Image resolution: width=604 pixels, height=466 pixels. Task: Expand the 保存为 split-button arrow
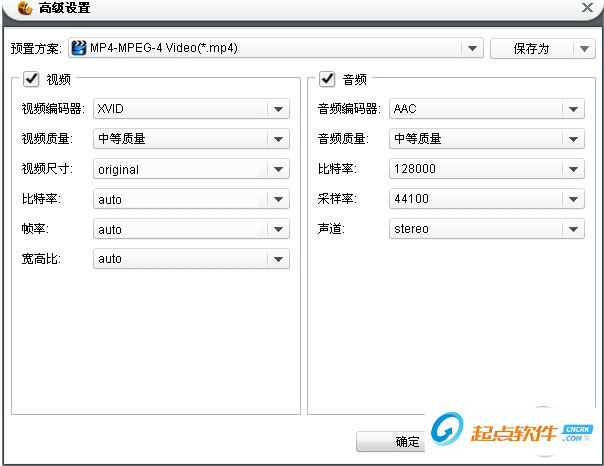click(584, 49)
